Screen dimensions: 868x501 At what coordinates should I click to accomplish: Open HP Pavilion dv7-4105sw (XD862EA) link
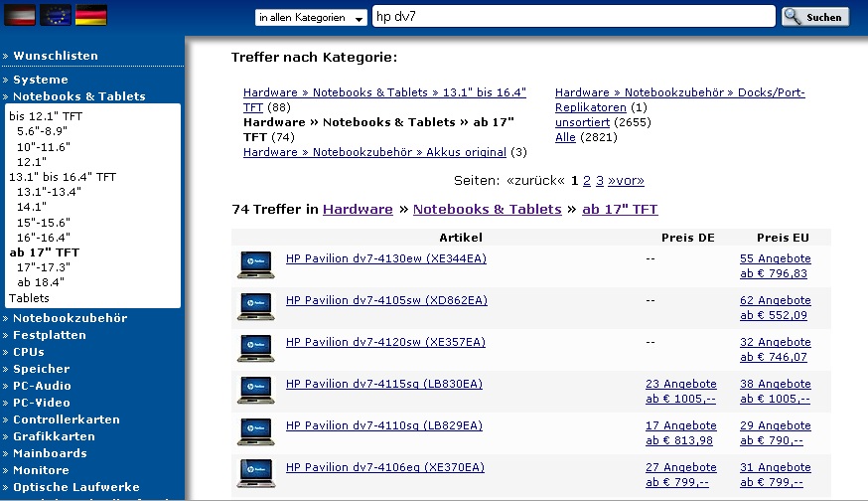386,300
